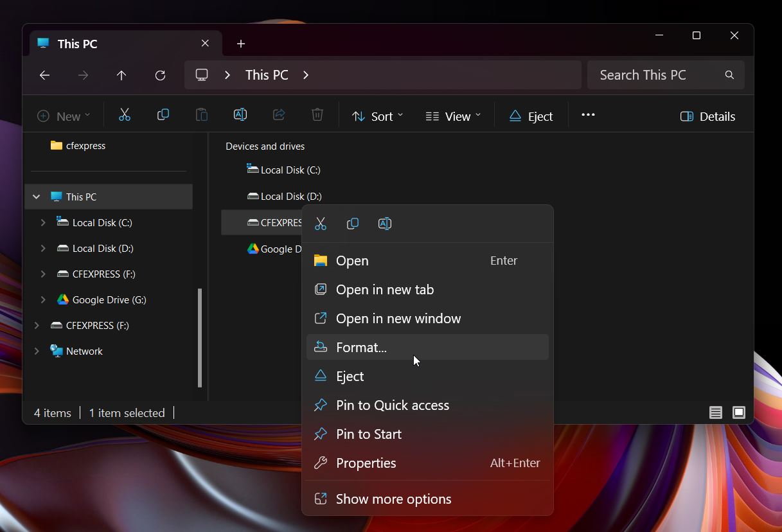Image resolution: width=782 pixels, height=532 pixels.
Task: Click the Cut icon in the context menu
Action: (x=321, y=224)
